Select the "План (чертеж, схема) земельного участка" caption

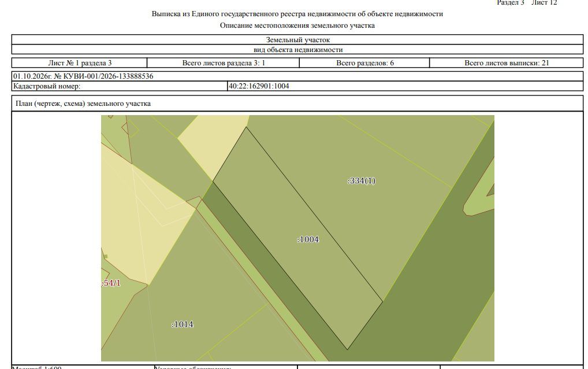click(x=83, y=104)
